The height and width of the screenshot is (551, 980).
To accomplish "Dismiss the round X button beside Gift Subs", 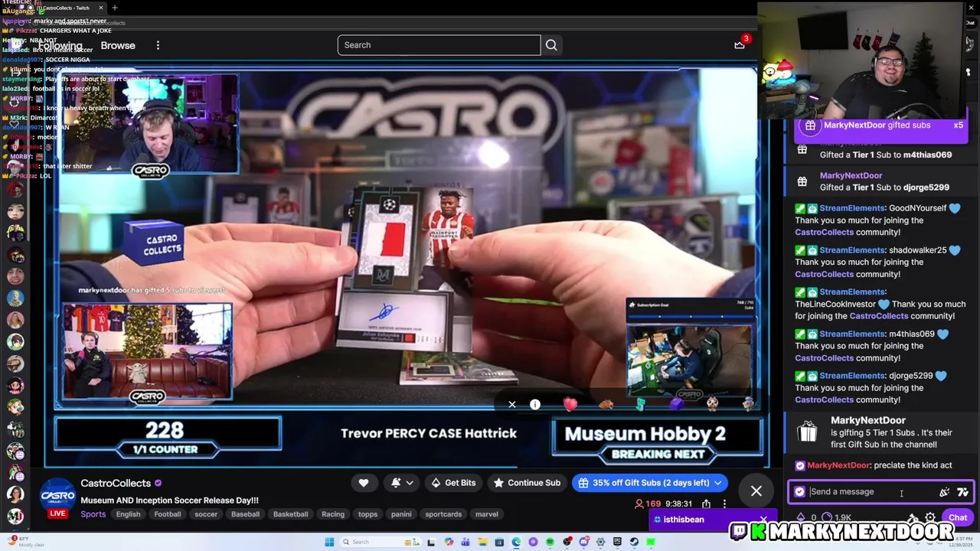I will [756, 491].
